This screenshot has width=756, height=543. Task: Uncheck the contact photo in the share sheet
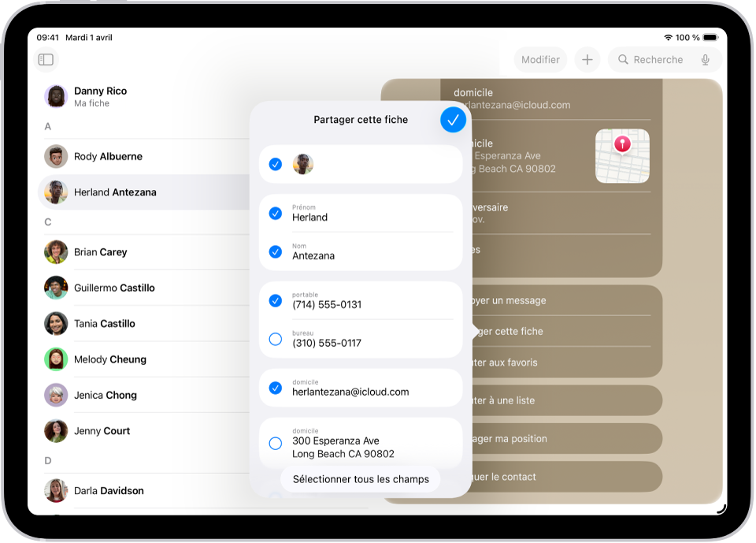[x=276, y=164]
